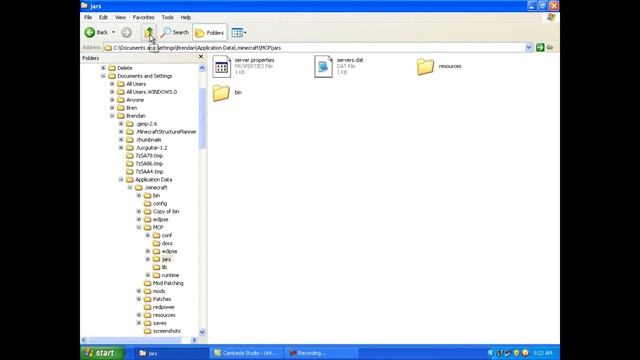Viewport: 640px width, 360px height.
Task: Toggle the Folders pane button
Action: click(x=209, y=33)
